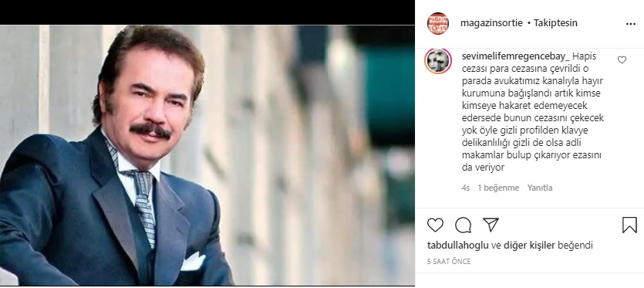This screenshot has width=644, height=288.
Task: Show who liked via 1 beğenme
Action: pos(498,188)
